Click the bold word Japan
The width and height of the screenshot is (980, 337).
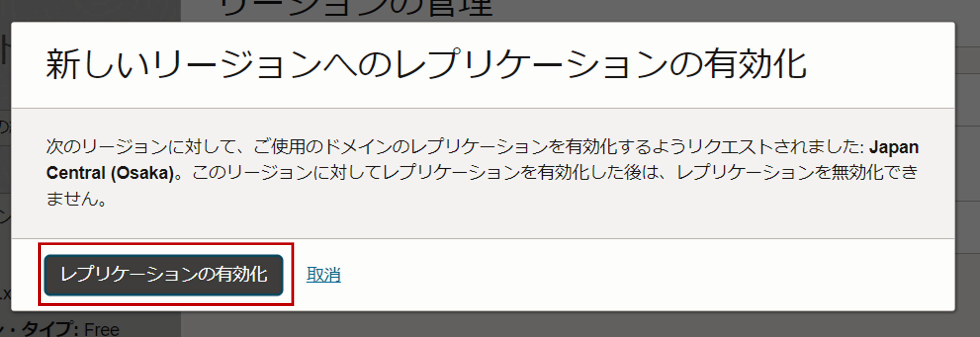click(894, 147)
